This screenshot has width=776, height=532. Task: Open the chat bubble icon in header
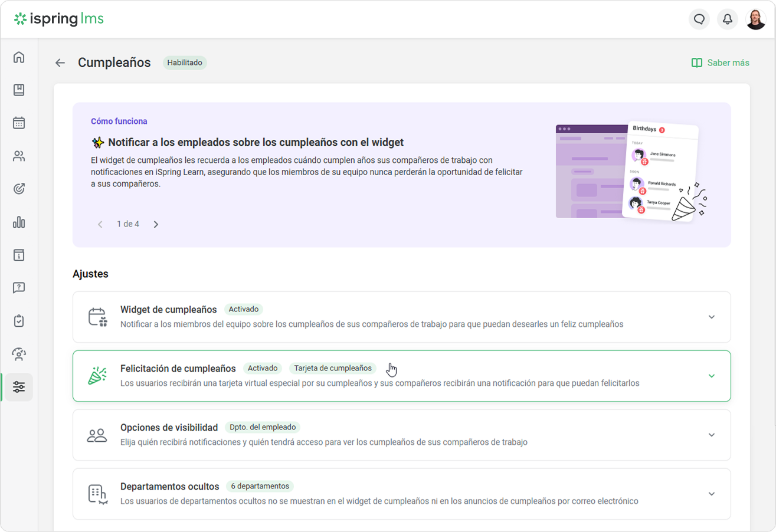point(699,19)
